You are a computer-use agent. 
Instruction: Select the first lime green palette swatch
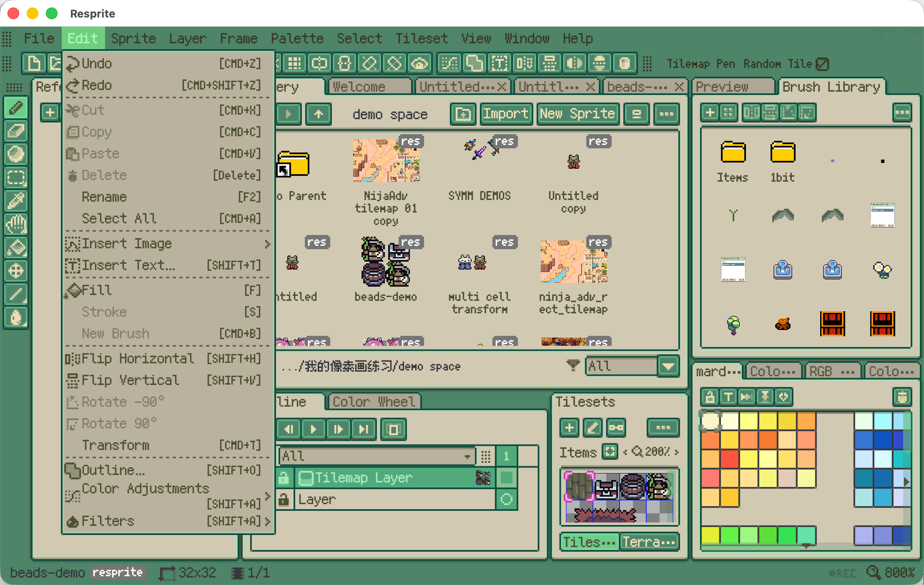click(729, 535)
